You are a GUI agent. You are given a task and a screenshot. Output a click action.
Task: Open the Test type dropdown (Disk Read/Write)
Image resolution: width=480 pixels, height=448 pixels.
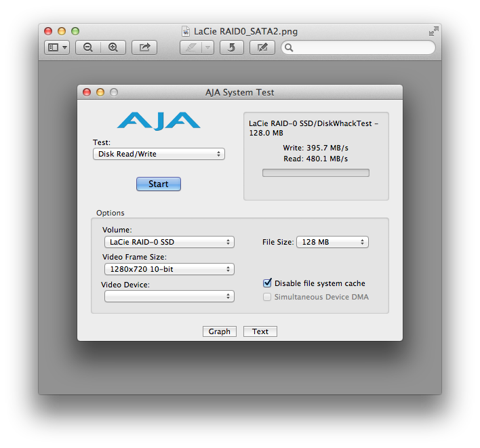tap(159, 154)
